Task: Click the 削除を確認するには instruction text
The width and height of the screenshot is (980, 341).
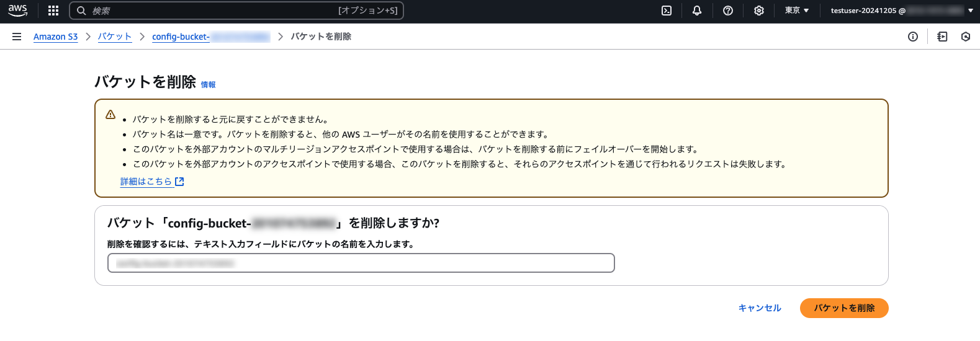Action: (x=261, y=244)
